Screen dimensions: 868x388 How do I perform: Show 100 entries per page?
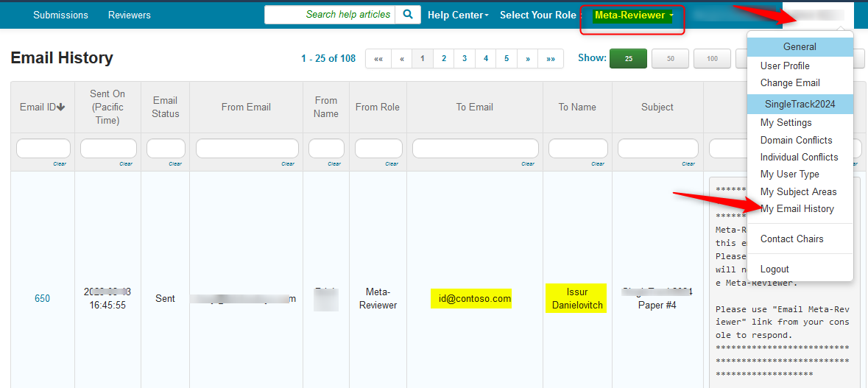pos(712,59)
